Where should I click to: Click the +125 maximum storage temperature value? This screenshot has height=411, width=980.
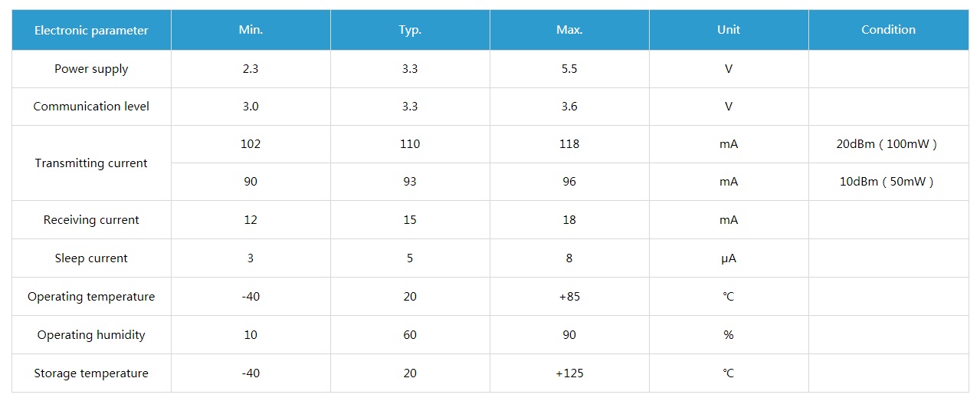569,373
